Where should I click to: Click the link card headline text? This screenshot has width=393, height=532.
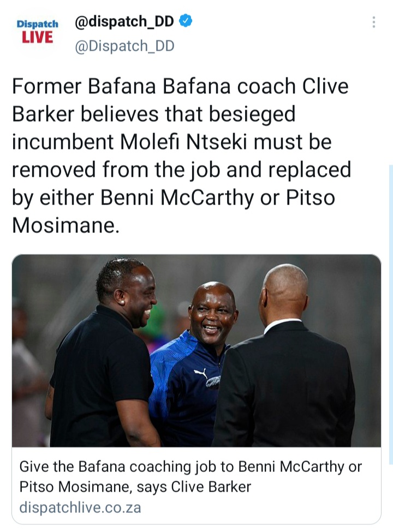point(190,476)
